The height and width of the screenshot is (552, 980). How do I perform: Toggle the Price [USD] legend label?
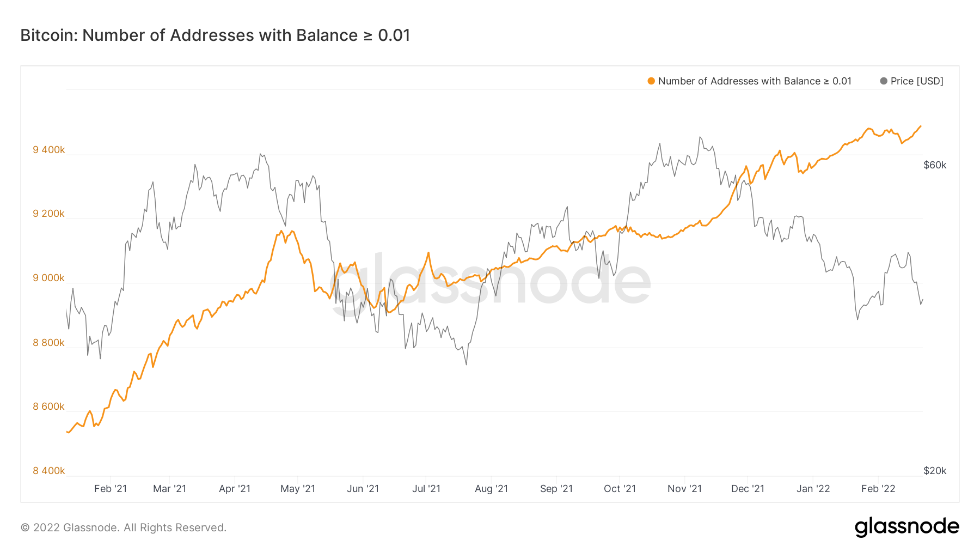point(917,81)
